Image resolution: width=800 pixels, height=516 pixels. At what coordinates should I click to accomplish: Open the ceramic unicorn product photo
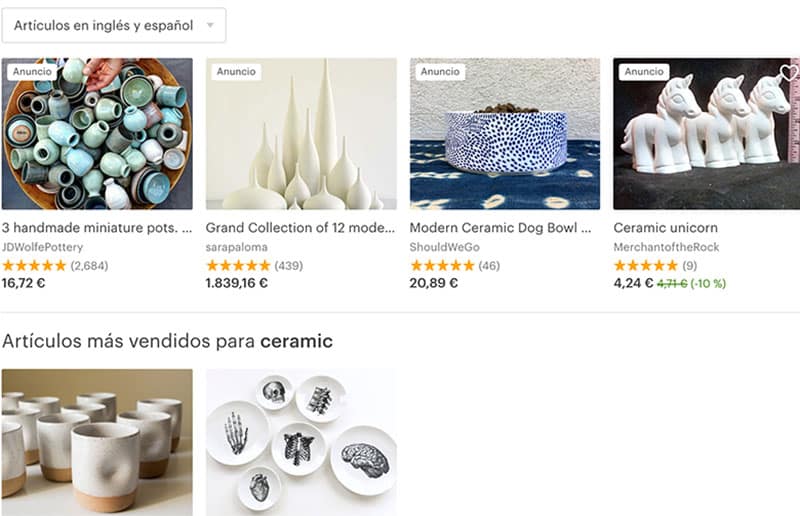coord(707,134)
